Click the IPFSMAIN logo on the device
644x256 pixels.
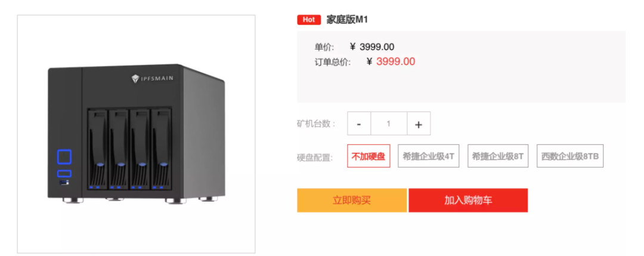(x=152, y=79)
